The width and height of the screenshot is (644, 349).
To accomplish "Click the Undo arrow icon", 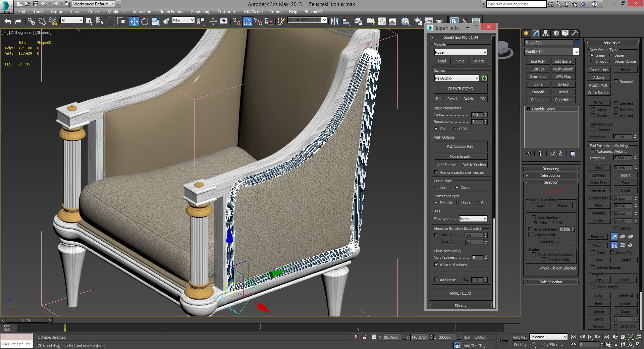I will (8, 21).
